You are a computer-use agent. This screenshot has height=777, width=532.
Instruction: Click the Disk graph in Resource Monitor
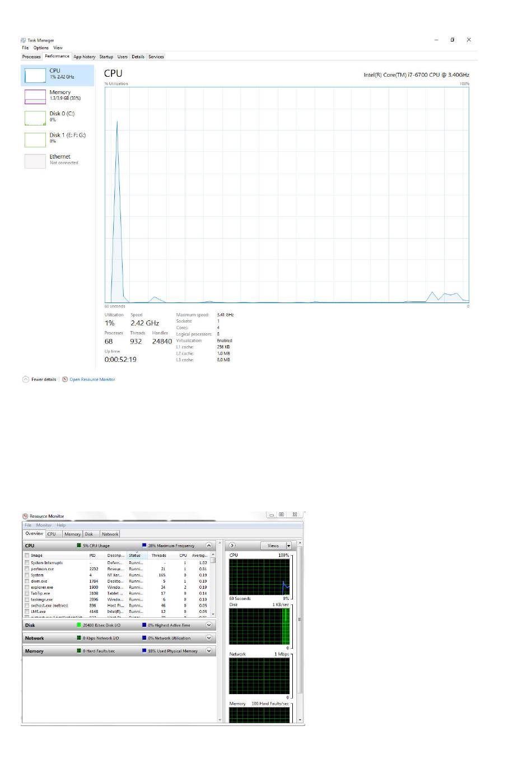(x=259, y=626)
